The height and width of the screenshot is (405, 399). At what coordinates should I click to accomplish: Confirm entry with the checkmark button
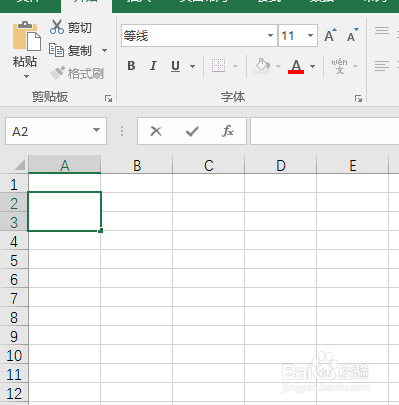click(x=192, y=131)
